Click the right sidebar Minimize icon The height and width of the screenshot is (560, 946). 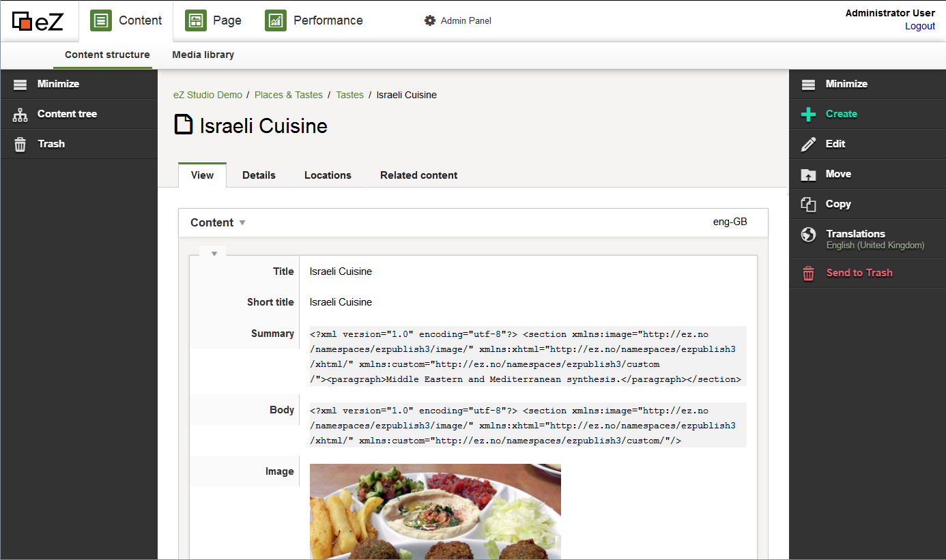click(809, 85)
